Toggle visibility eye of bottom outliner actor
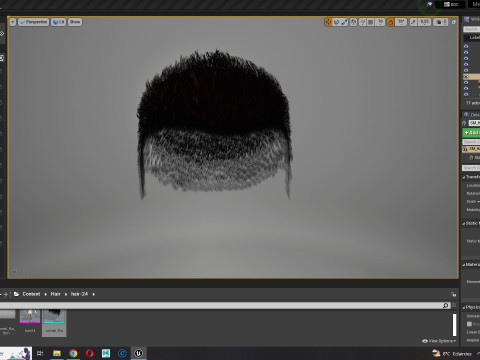The image size is (480, 360). pyautogui.click(x=466, y=94)
